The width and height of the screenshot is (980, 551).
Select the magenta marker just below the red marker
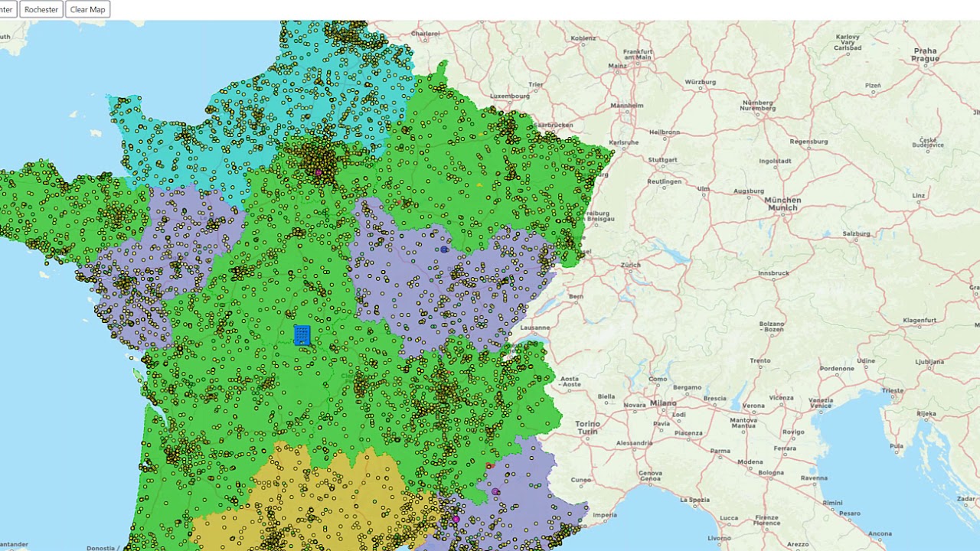(495, 492)
